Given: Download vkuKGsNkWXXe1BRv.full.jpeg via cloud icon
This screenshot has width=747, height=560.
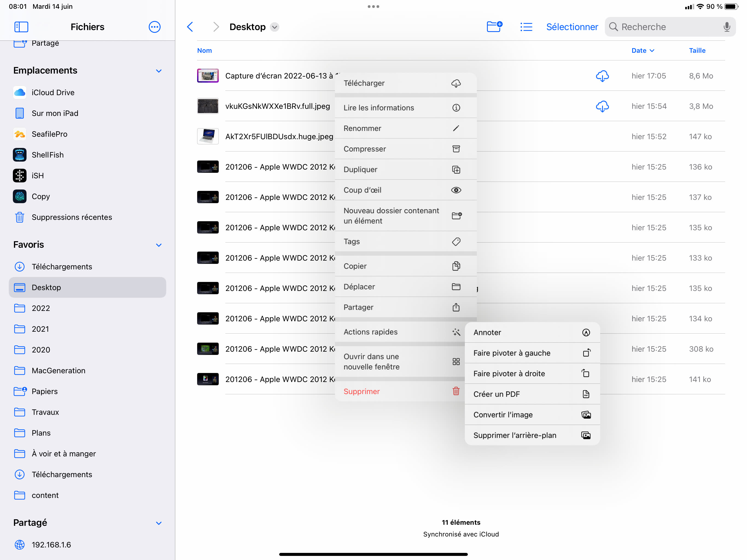Looking at the screenshot, I should tap(602, 106).
